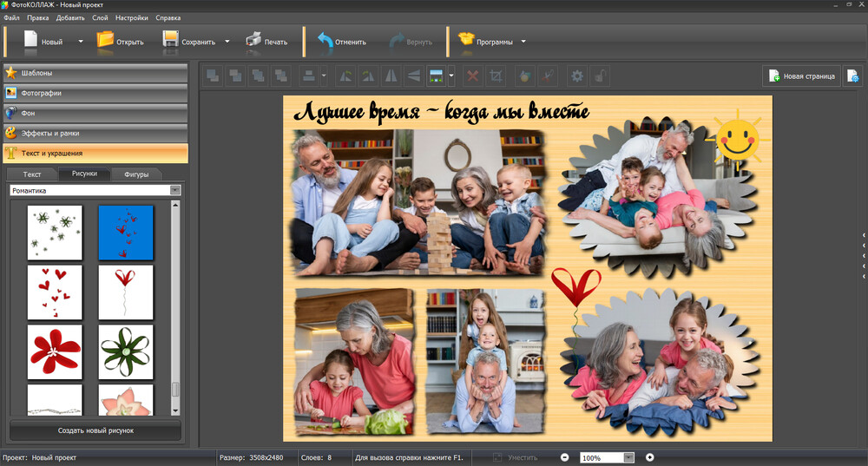
Task: Click the last three-square layer stacking icon
Action: [281, 75]
